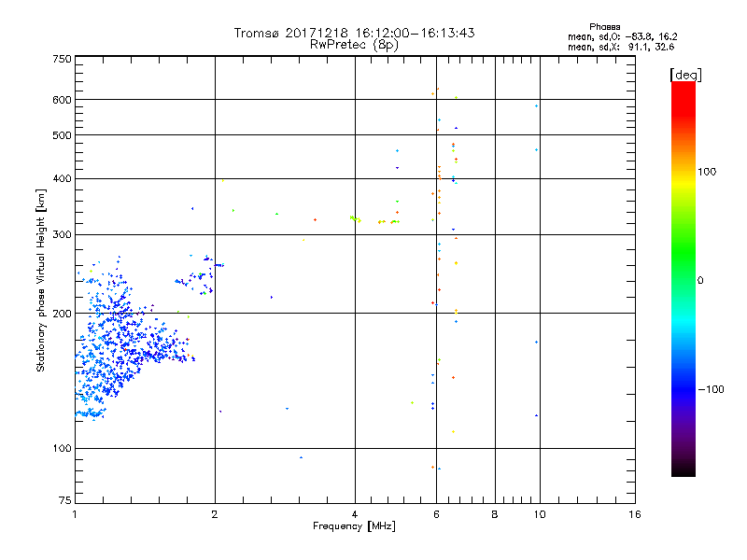The width and height of the screenshot is (747, 560).
Task: Click the 'Stationary phase Virtual Height [km]' axis label
Action: coord(41,280)
